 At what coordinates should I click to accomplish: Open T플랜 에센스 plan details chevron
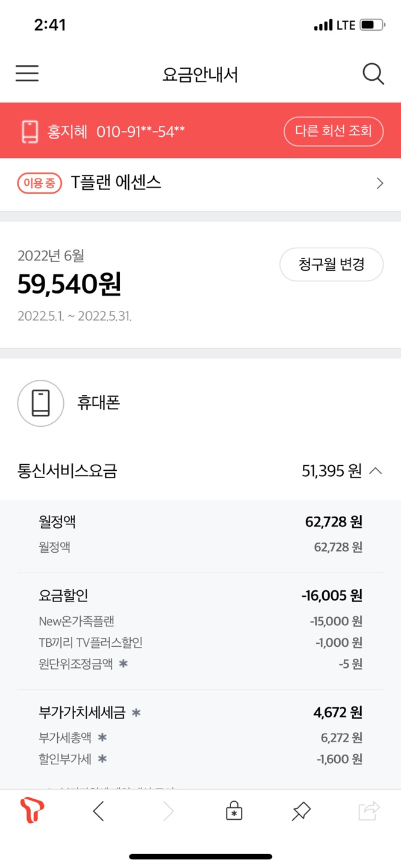pyautogui.click(x=379, y=183)
